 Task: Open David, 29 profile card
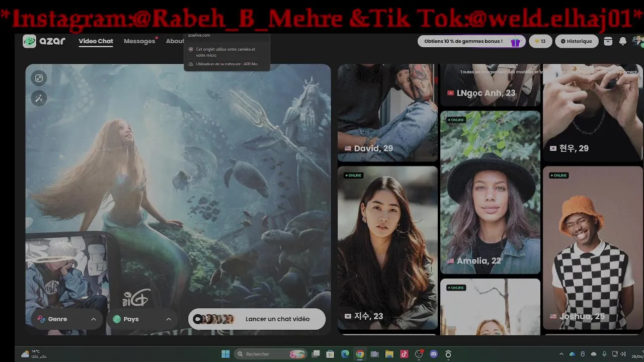(x=387, y=113)
